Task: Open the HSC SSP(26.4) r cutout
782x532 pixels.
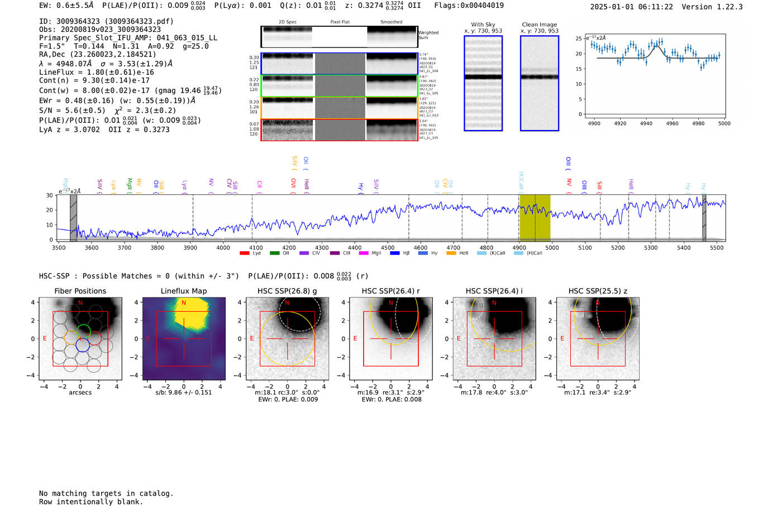Action: [391, 339]
